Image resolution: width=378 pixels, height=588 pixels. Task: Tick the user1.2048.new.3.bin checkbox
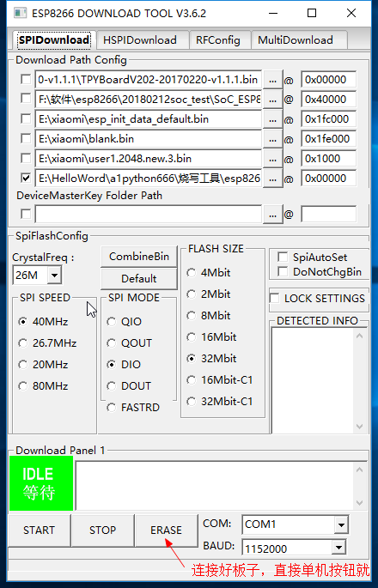pos(26,158)
